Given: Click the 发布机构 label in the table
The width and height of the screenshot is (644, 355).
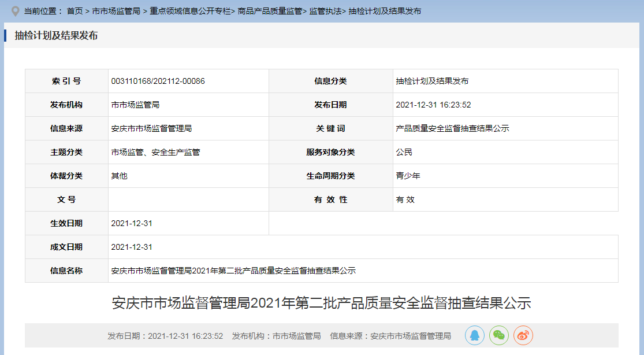Looking at the screenshot, I should pos(66,105).
